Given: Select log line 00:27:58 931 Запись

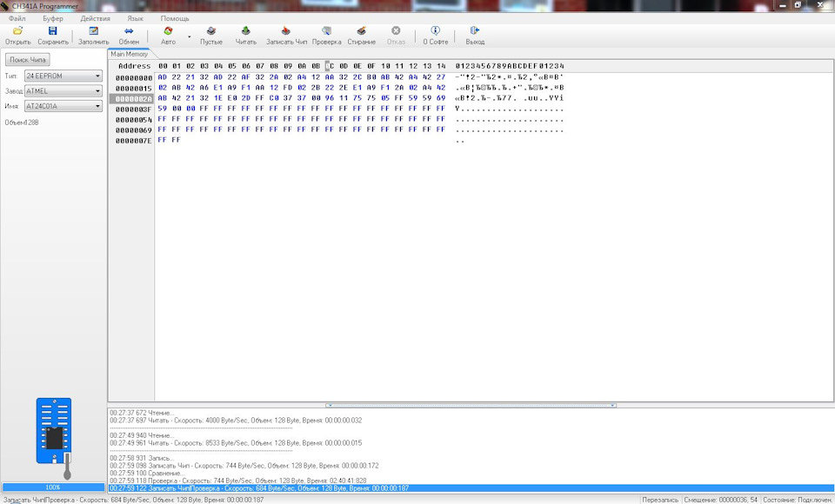Looking at the screenshot, I should pos(142,458).
